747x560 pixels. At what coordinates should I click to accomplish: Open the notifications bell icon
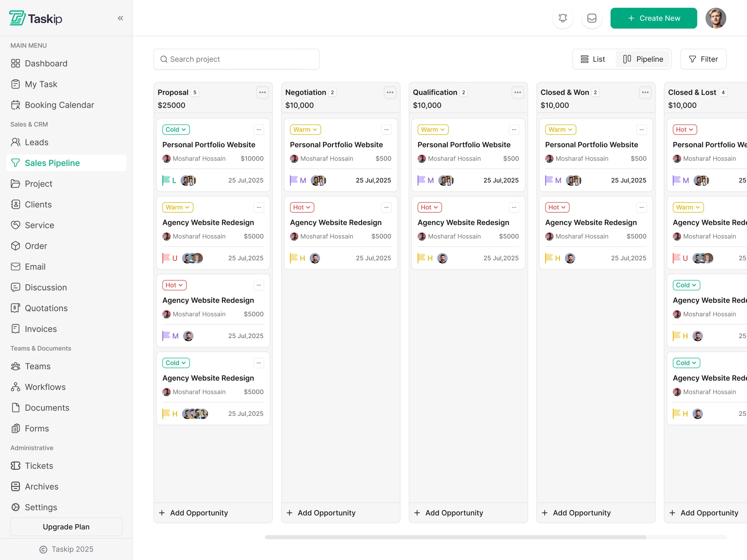[563, 18]
